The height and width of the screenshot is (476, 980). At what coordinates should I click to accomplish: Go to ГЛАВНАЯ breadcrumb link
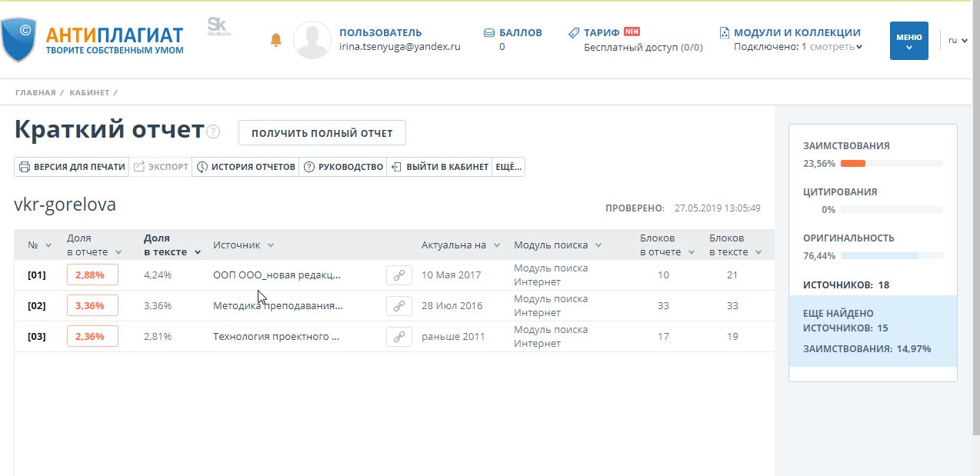click(35, 93)
